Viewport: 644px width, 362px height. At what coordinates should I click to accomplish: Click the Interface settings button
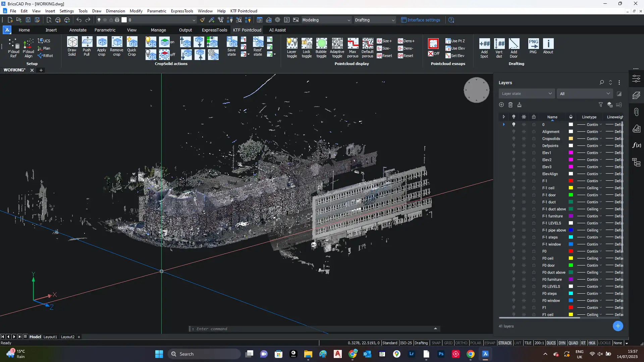(421, 20)
